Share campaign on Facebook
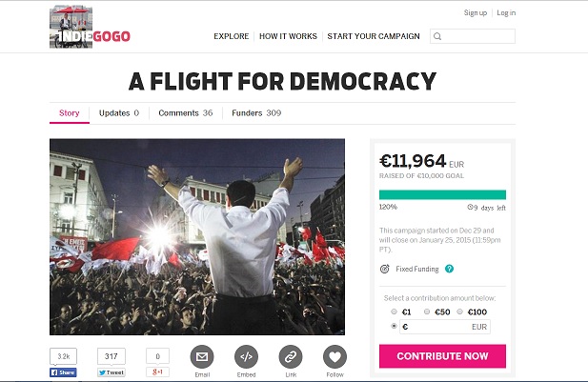 click(63, 372)
